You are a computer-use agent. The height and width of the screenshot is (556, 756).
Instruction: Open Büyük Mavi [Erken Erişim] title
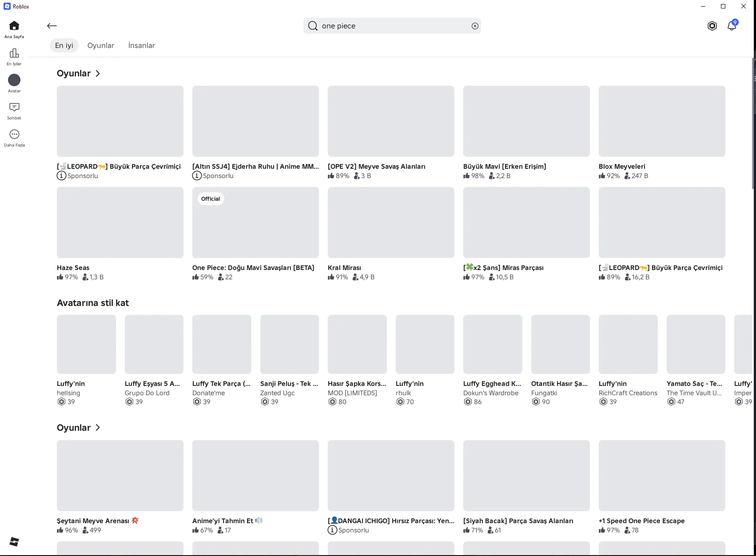pos(505,167)
